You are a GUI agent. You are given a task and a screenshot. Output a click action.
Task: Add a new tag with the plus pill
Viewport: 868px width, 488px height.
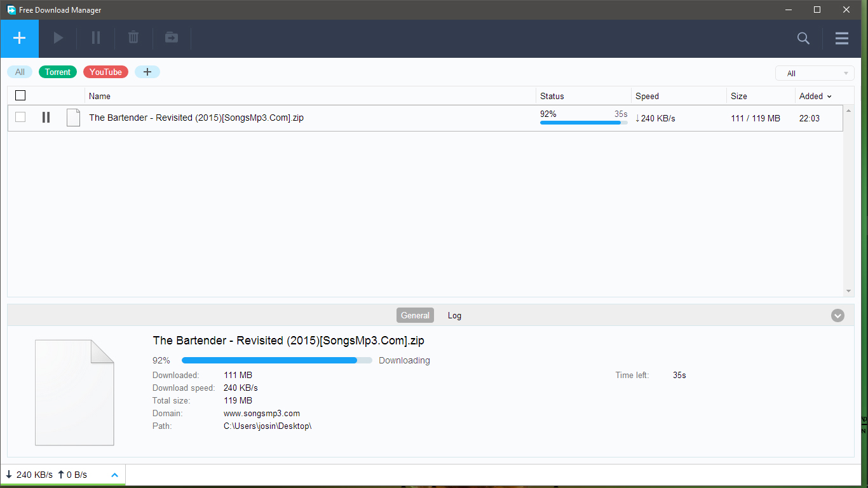(x=147, y=72)
